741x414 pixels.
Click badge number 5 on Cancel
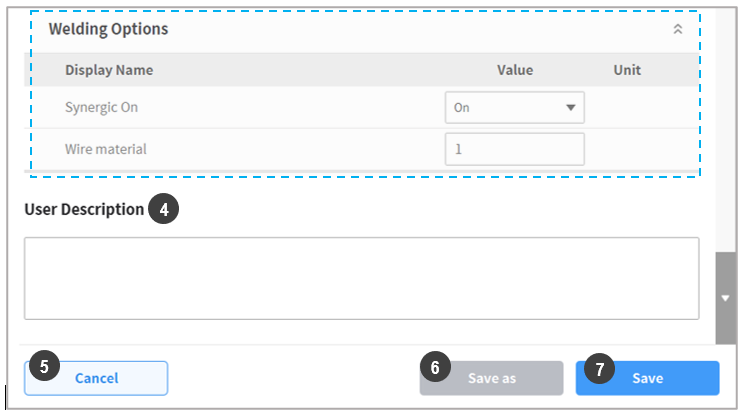point(43,366)
